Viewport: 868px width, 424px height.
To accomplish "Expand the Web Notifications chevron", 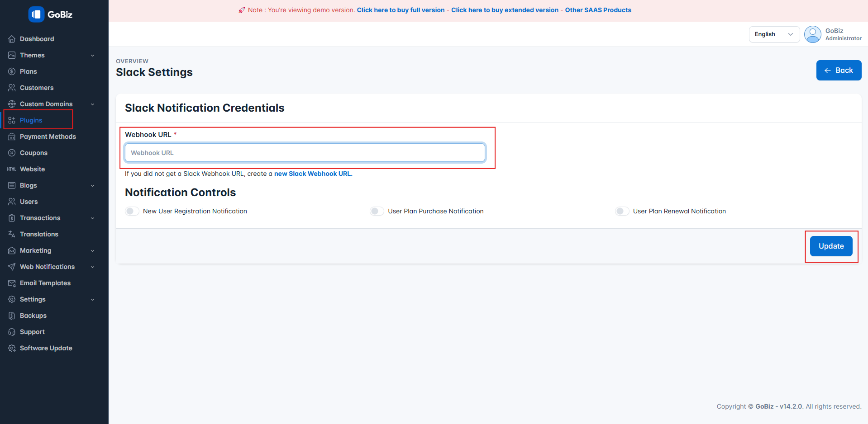I will pyautogui.click(x=93, y=267).
